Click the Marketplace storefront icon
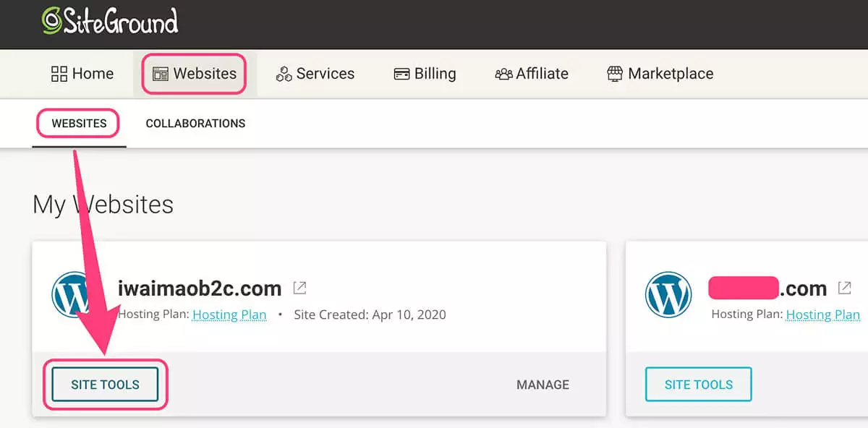This screenshot has height=428, width=868. point(616,73)
